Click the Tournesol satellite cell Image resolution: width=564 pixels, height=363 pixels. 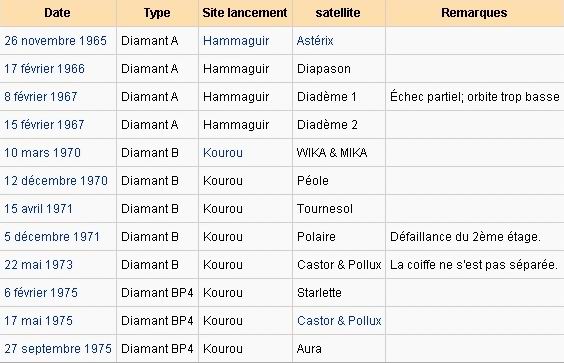[338, 209]
